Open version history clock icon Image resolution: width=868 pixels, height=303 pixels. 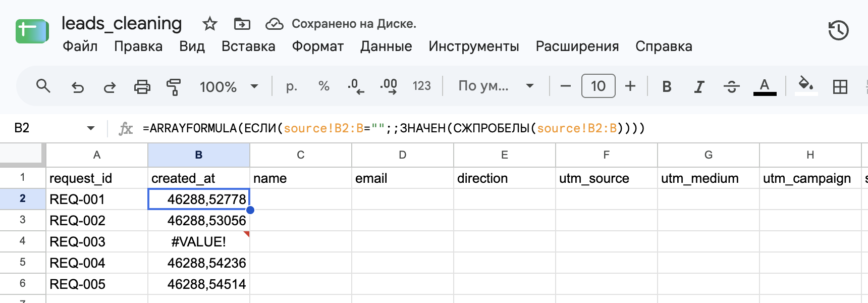(x=838, y=30)
